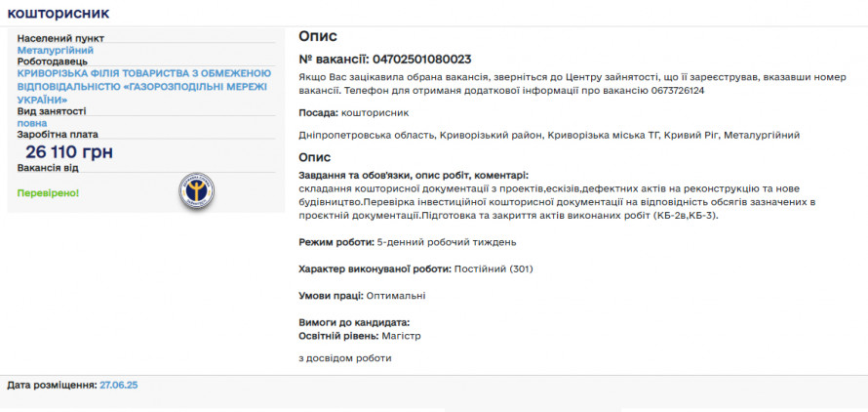
Task: Click vacancy number 04702501080023
Action: (x=414, y=60)
